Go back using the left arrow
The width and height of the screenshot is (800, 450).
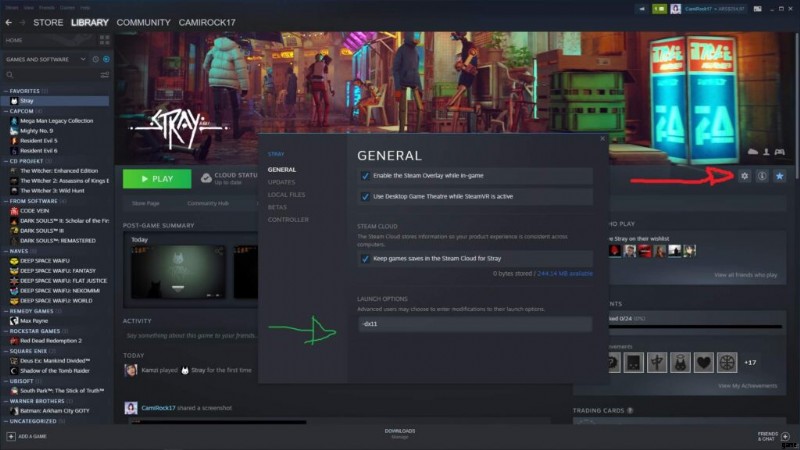pos(9,22)
